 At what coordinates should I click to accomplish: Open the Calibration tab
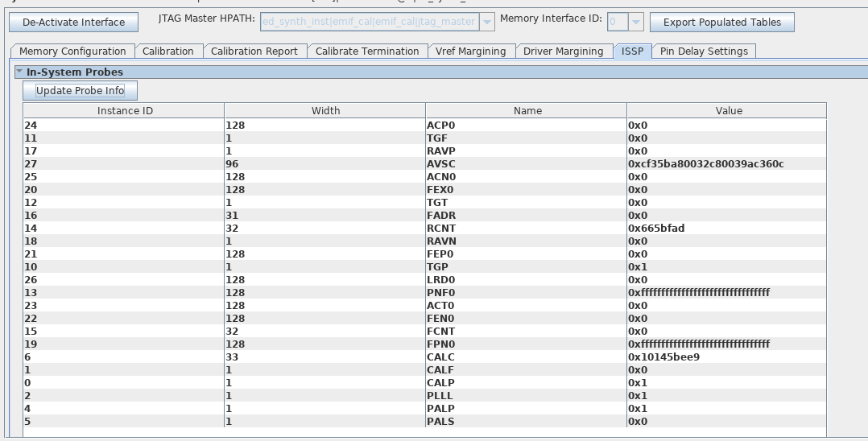tap(167, 52)
